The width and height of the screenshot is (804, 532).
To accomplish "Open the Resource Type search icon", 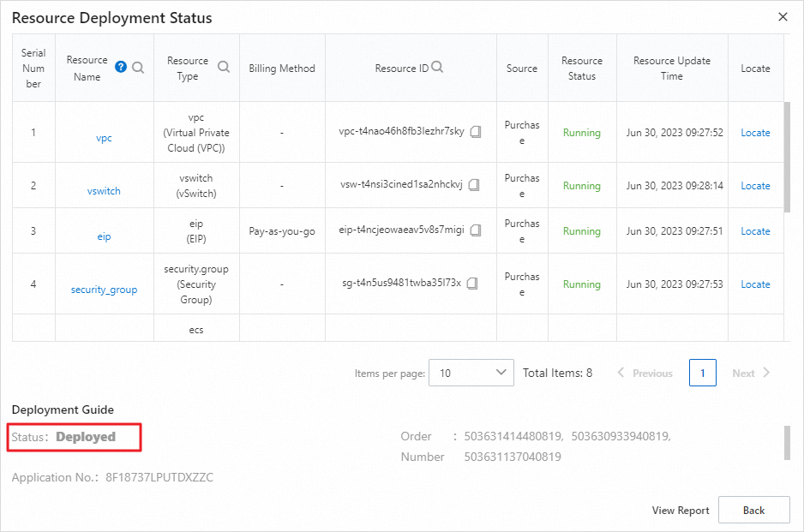I will coord(224,67).
